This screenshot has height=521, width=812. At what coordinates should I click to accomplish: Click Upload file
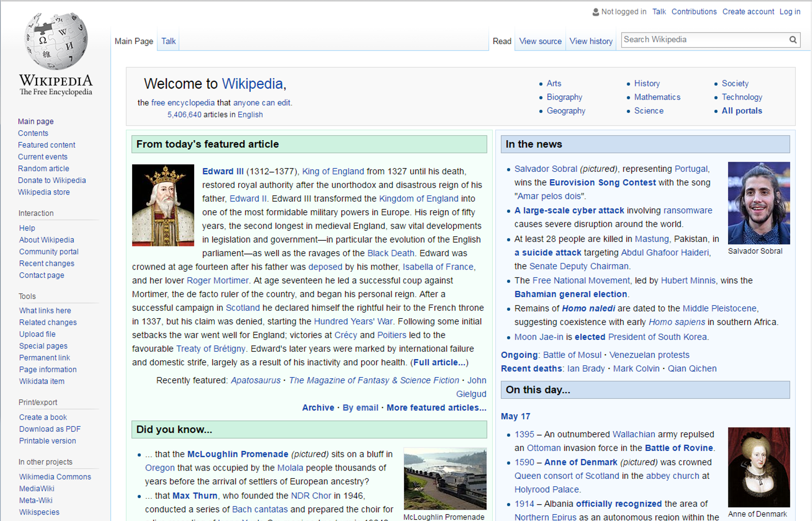[37, 334]
